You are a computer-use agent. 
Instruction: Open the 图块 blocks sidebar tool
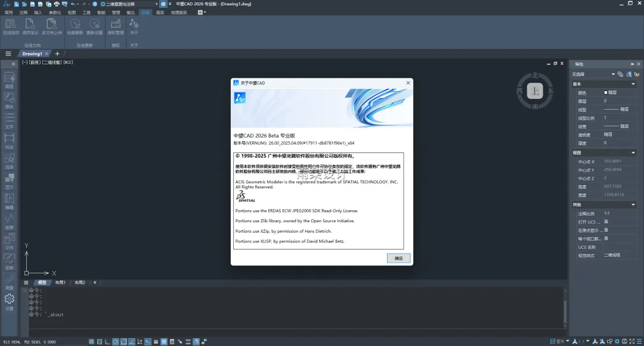(x=9, y=101)
